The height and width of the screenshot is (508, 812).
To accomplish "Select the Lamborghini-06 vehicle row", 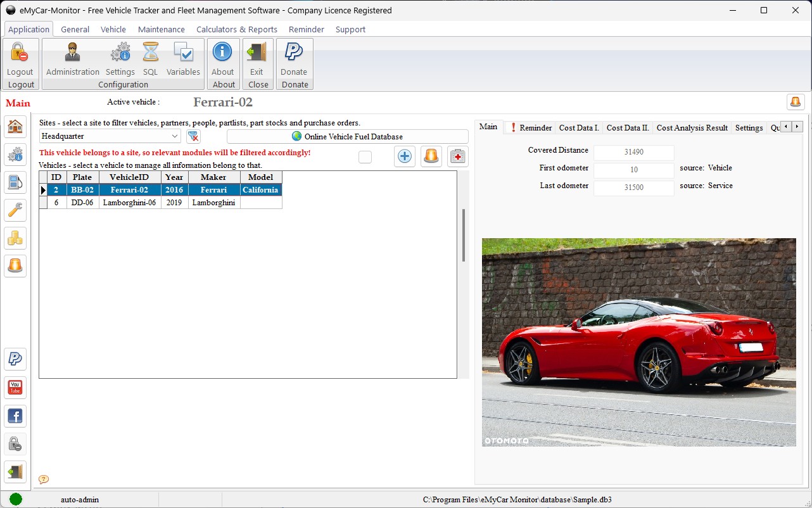I will click(x=130, y=203).
